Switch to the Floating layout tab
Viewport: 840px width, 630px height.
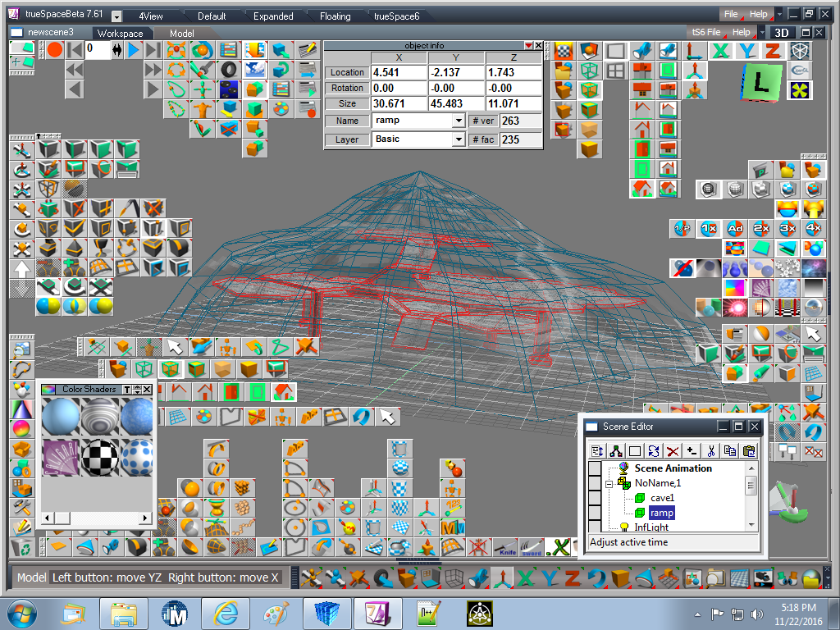(335, 16)
